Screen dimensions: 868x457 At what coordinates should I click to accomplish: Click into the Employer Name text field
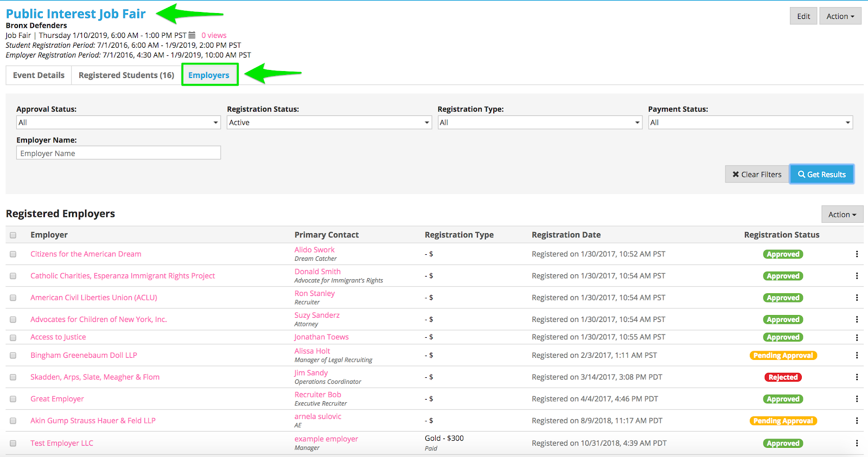click(x=118, y=153)
